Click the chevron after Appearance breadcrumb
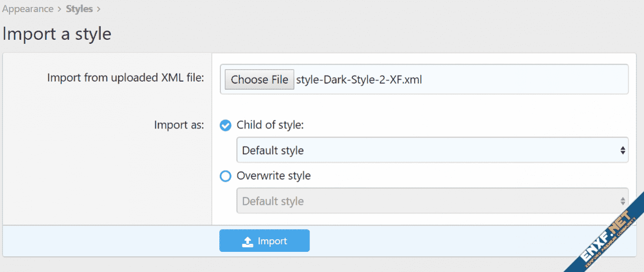The image size is (644, 272). pyautogui.click(x=59, y=9)
